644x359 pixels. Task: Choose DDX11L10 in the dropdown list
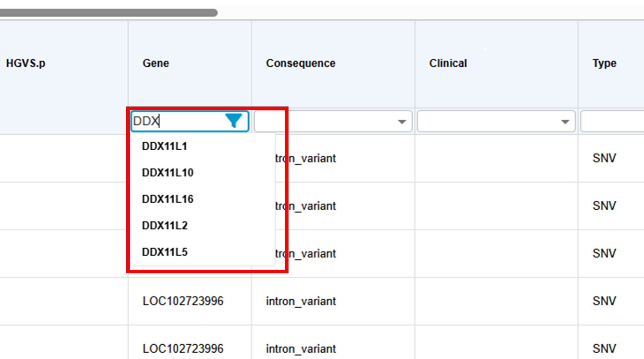(168, 173)
